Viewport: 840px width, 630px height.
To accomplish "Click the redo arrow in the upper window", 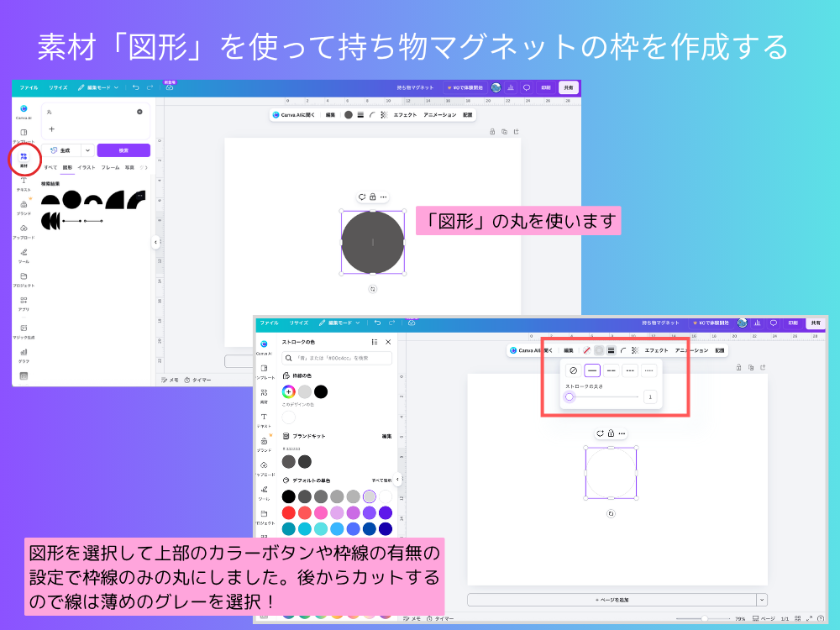I will click(150, 87).
